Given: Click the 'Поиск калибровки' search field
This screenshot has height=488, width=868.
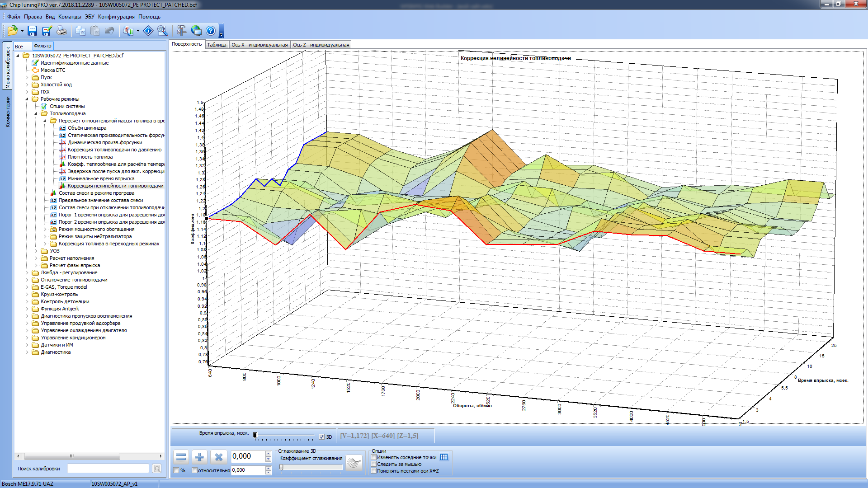Looking at the screenshot, I should coord(108,469).
